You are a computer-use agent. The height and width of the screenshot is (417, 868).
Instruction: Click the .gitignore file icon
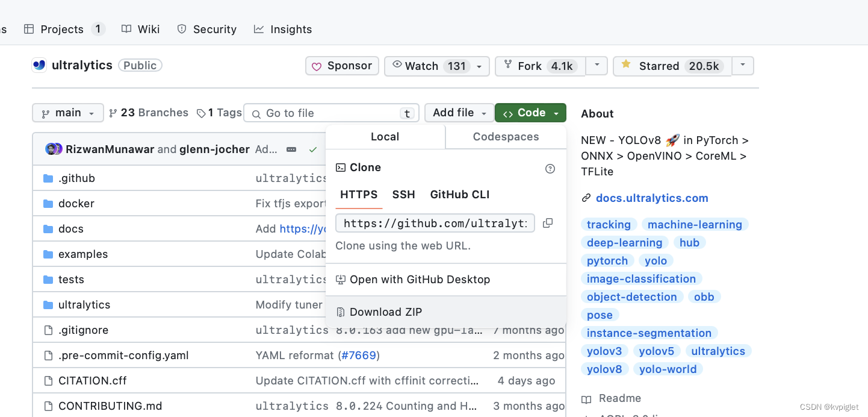pyautogui.click(x=49, y=330)
